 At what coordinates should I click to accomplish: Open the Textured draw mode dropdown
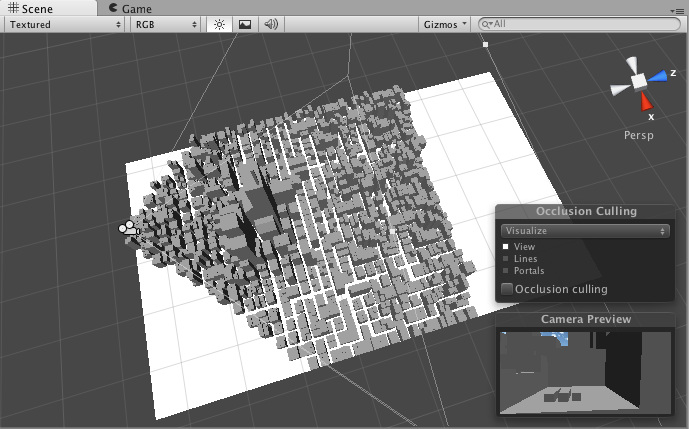[x=65, y=24]
